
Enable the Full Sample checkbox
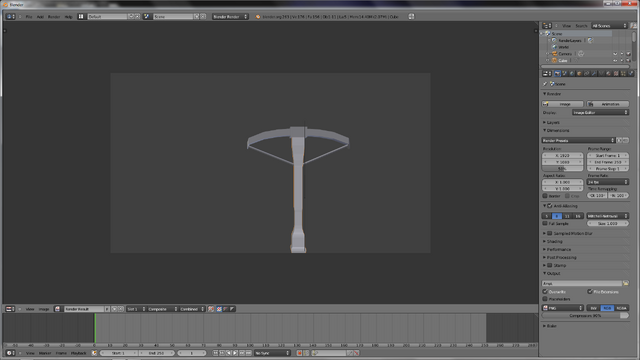545,224
